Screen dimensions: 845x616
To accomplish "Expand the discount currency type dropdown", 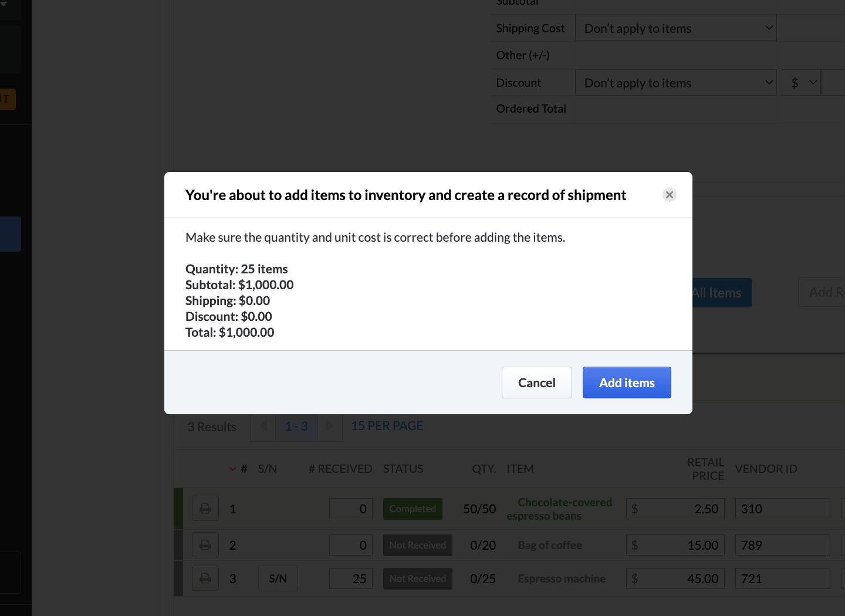I will click(x=801, y=83).
